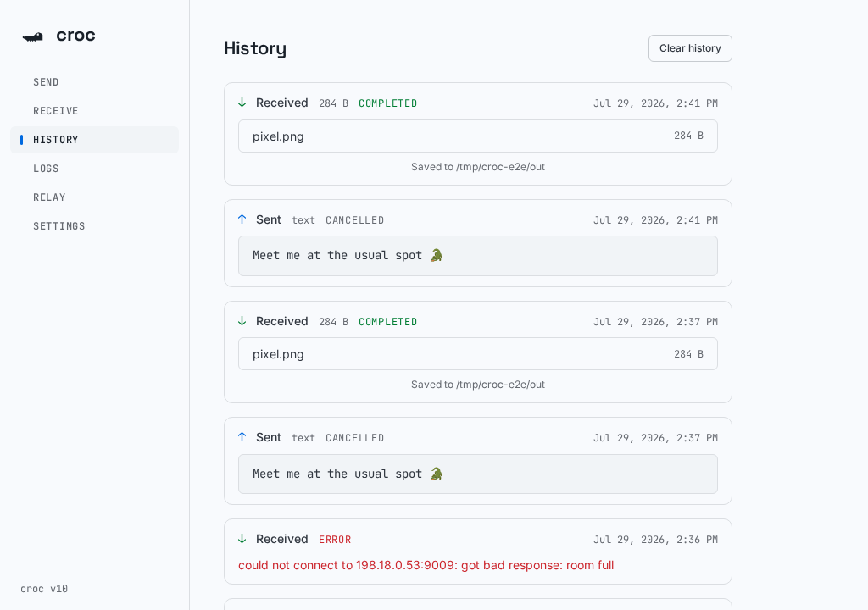This screenshot has width=868, height=610.
Task: Click the down arrow icon on the ERROR Received card
Action: [242, 539]
